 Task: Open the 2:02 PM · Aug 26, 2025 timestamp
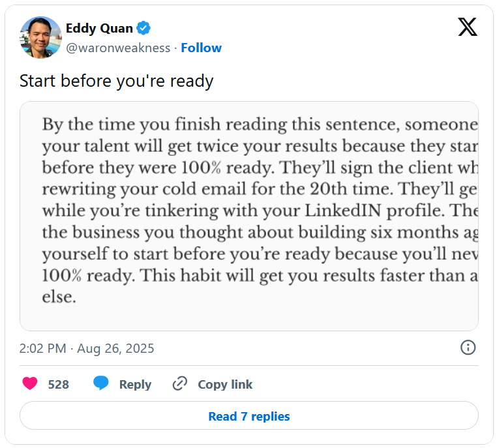[87, 348]
